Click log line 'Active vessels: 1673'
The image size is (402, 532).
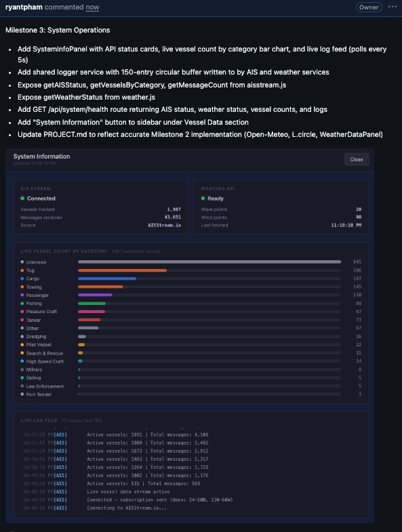click(148, 451)
